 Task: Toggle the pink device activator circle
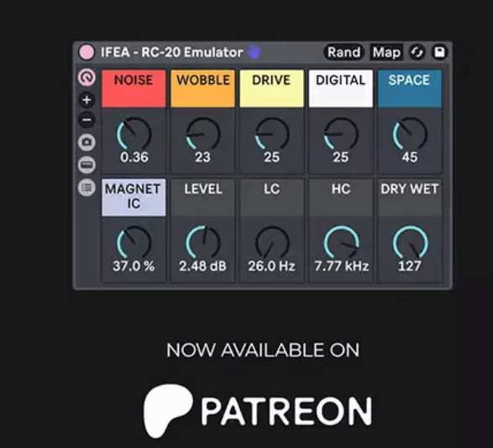[x=87, y=52]
